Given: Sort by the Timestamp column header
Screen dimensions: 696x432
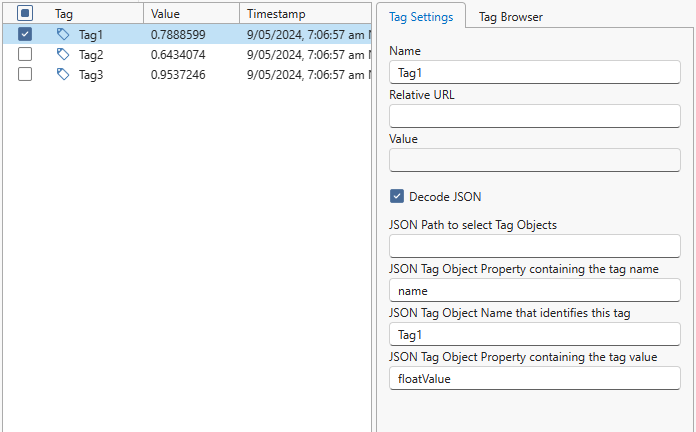Looking at the screenshot, I should click(305, 14).
